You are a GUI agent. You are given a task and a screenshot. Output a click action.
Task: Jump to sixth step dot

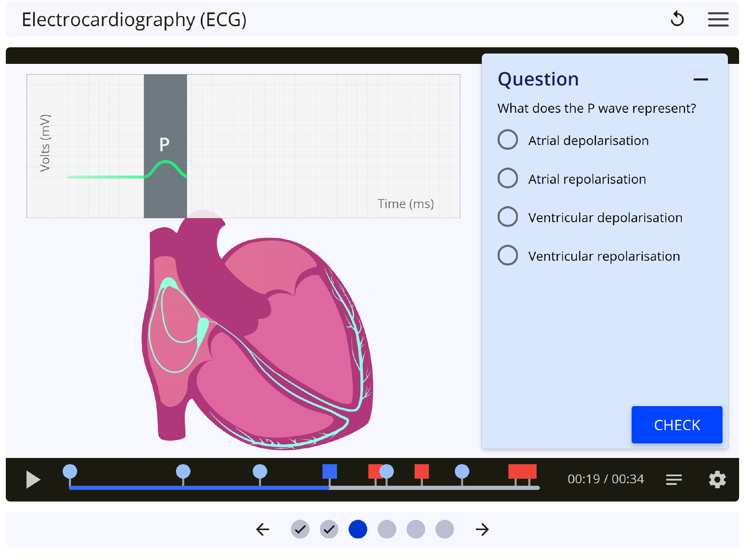coord(444,529)
